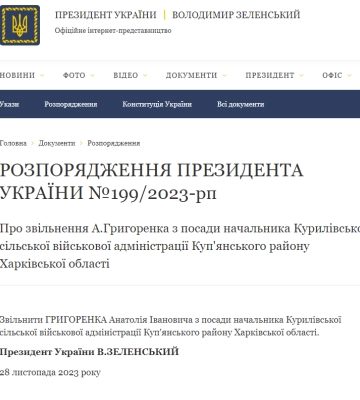Open Всі документи link
Image resolution: width=360 pixels, height=400 pixels.
(x=241, y=104)
